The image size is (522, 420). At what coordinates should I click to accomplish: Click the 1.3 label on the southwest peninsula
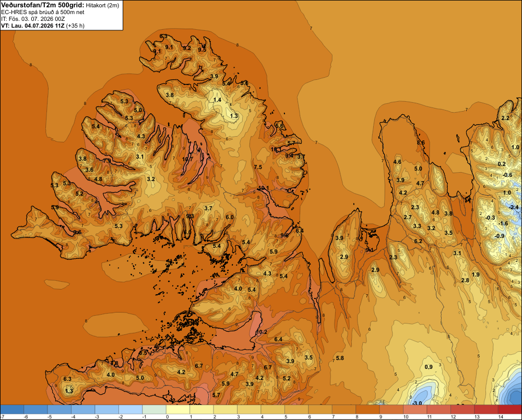pos(69,390)
